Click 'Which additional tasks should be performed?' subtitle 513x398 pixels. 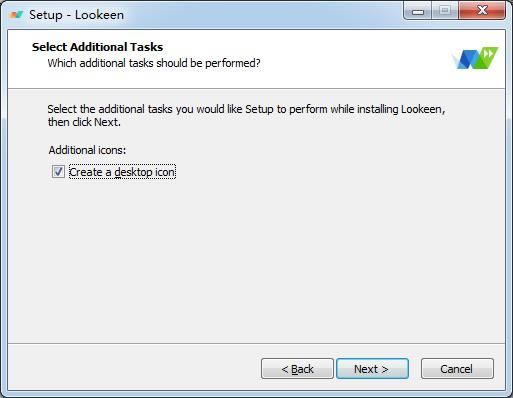[x=154, y=63]
